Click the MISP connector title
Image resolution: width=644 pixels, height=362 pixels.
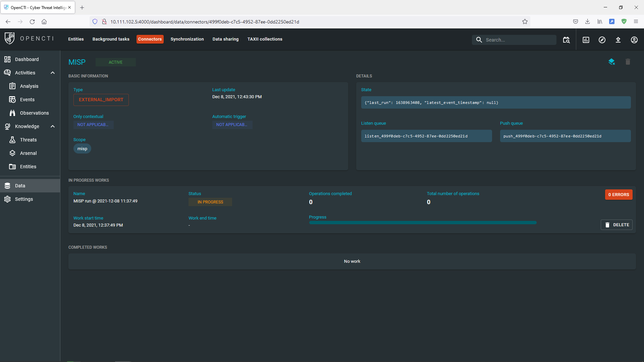[x=77, y=62]
